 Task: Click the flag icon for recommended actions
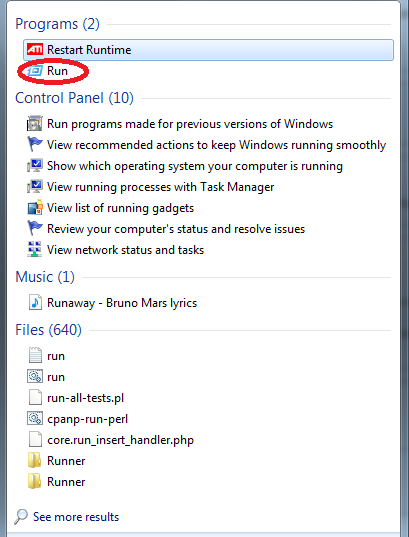point(35,145)
